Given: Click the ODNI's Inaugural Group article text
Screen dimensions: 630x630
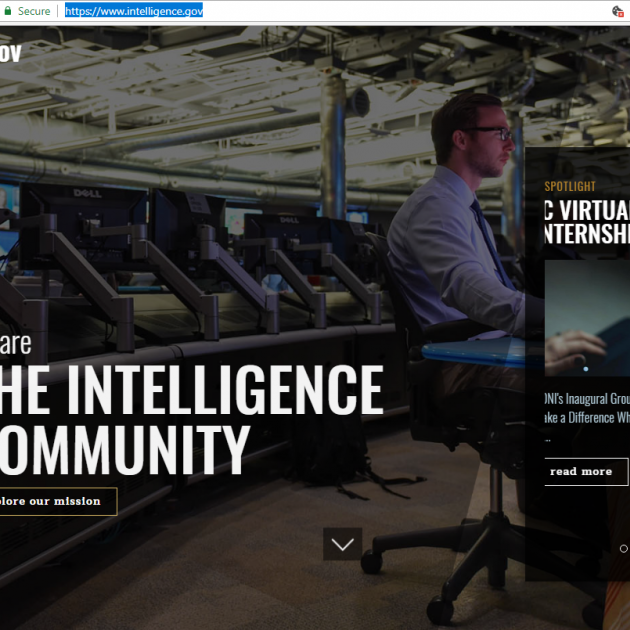Looking at the screenshot, I should tap(588, 407).
